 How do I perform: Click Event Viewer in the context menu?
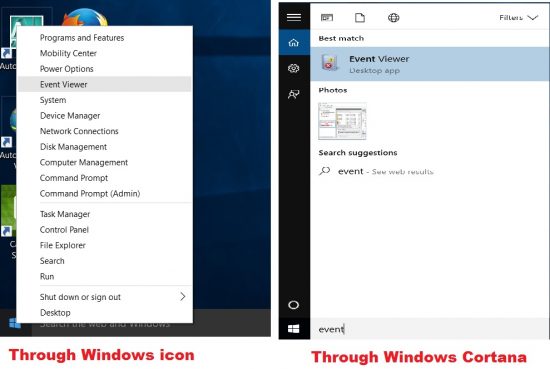(x=105, y=85)
